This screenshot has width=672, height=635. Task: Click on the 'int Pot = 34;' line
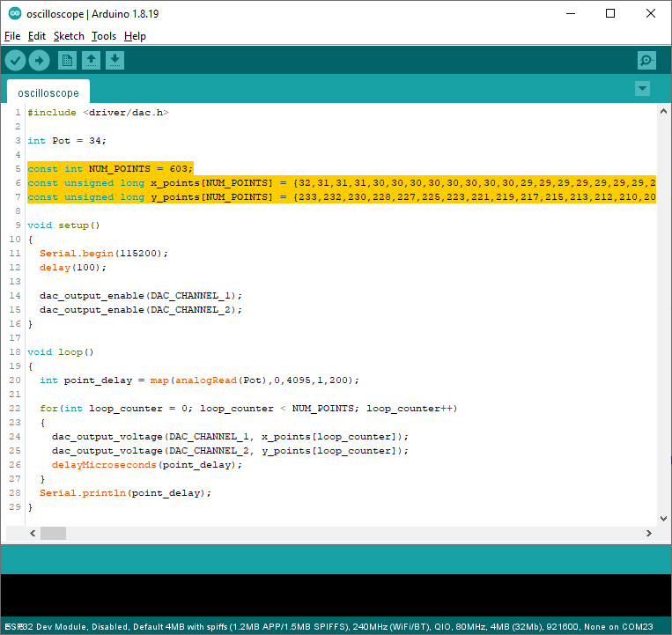[x=67, y=141]
